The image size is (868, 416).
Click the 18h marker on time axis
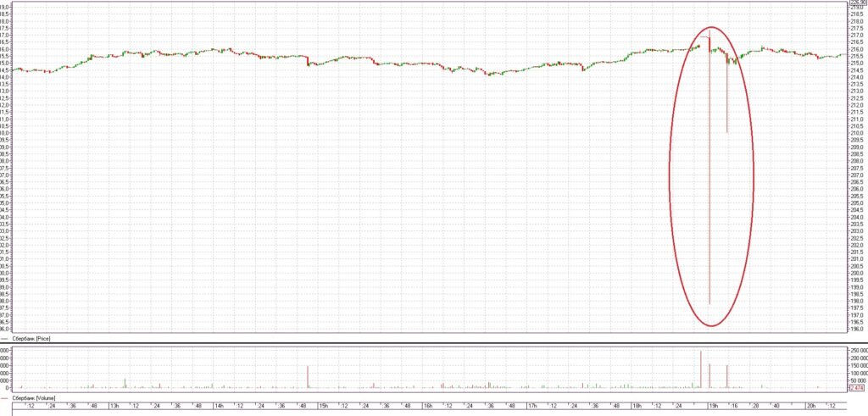click(x=637, y=406)
